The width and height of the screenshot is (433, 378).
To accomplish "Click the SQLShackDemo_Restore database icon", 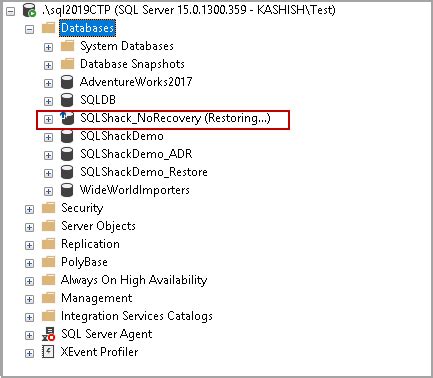I will click(x=67, y=172).
